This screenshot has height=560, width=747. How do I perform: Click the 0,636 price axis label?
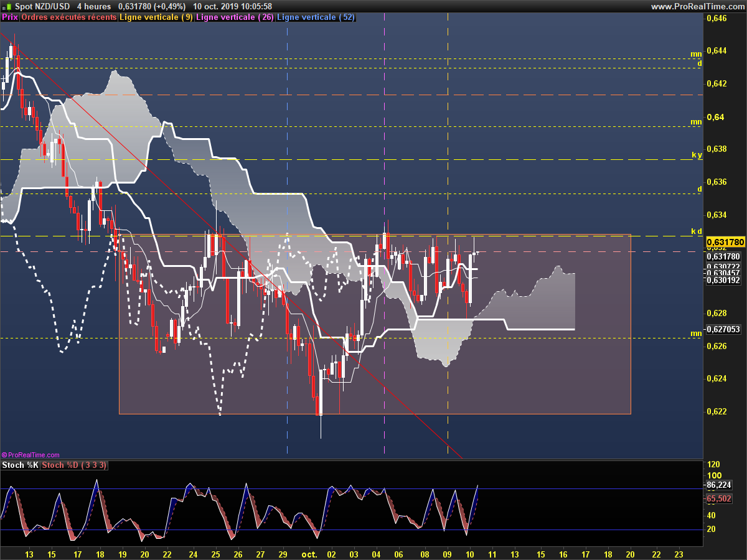click(717, 182)
